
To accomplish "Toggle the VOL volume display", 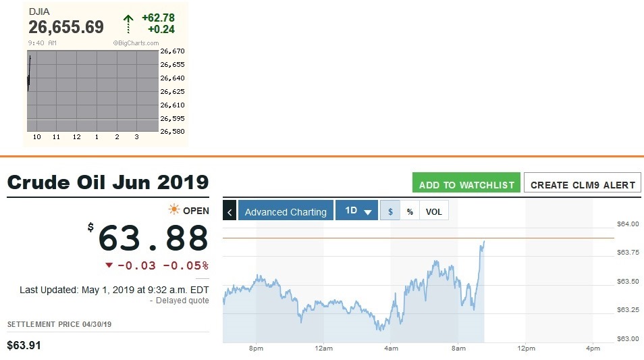I will [x=433, y=211].
